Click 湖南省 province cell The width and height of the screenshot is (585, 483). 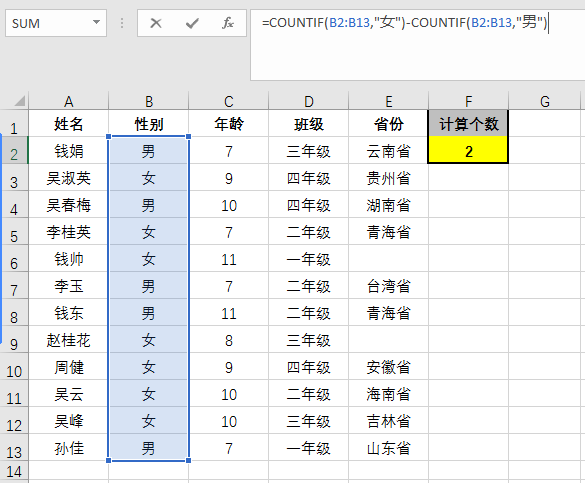coord(388,204)
